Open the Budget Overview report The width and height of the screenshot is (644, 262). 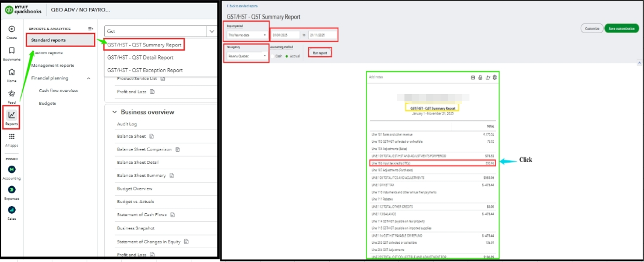[x=135, y=189]
